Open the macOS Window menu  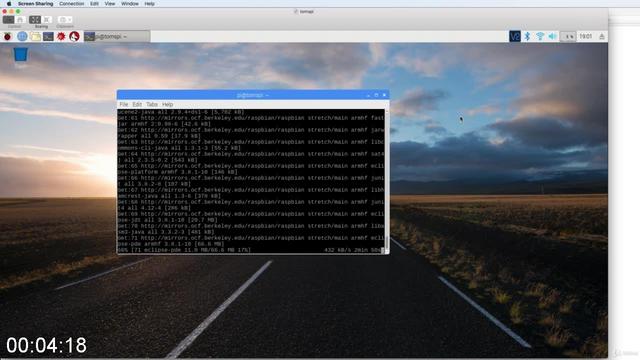tap(130, 4)
